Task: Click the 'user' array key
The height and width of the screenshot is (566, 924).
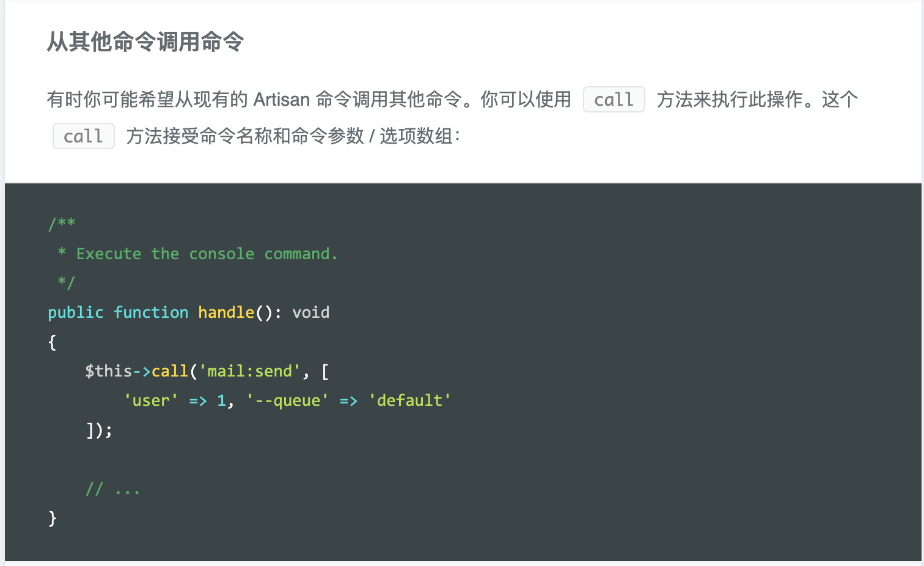Action: pyautogui.click(x=151, y=400)
